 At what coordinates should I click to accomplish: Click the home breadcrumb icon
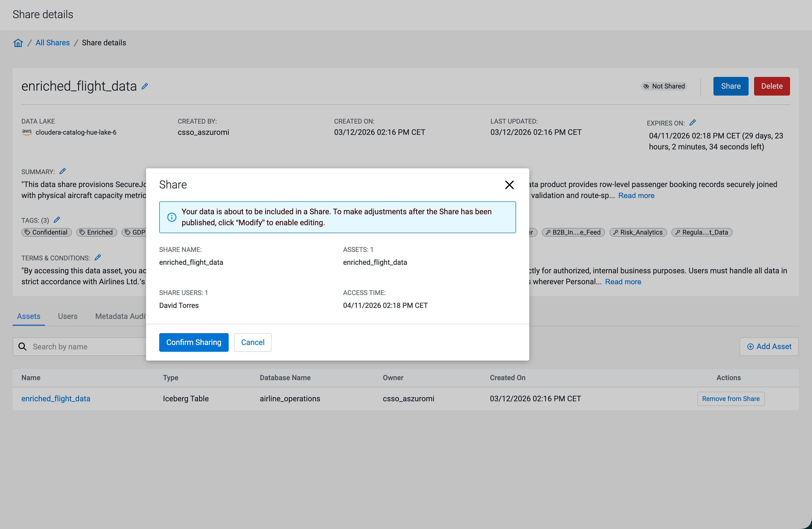click(18, 43)
